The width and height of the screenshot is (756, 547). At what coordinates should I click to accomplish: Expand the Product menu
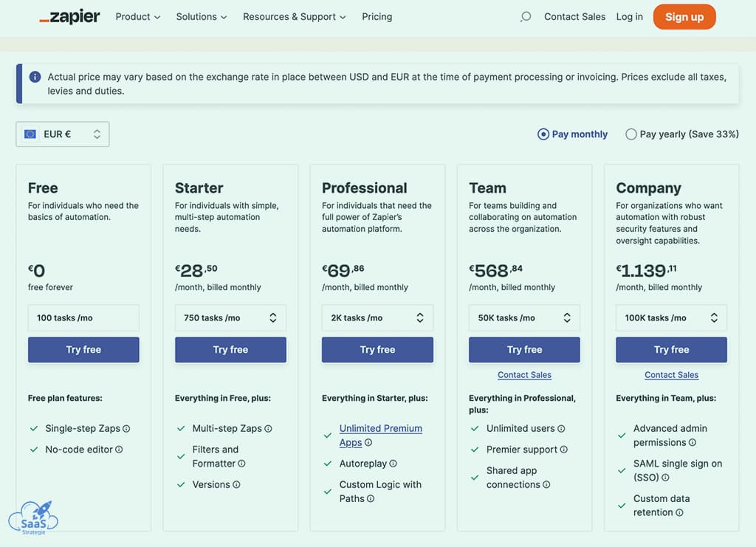[138, 17]
